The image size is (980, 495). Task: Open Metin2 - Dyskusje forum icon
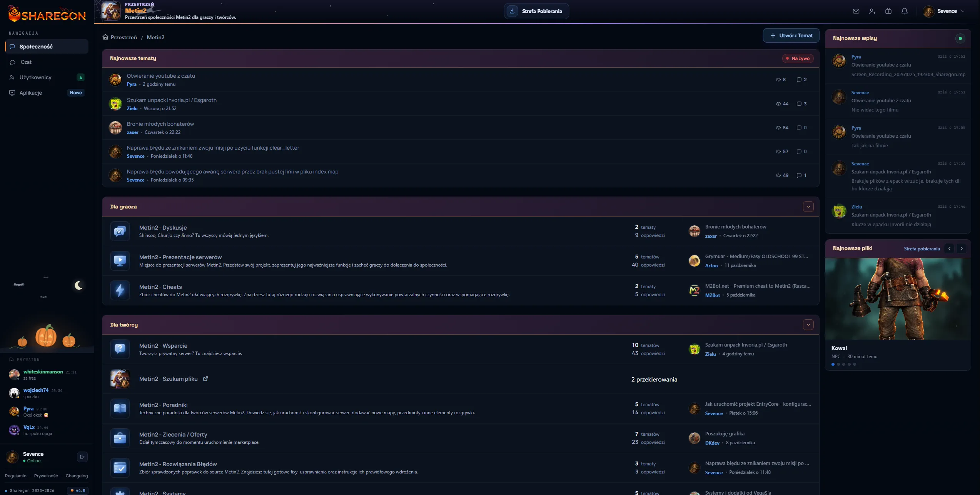point(120,231)
